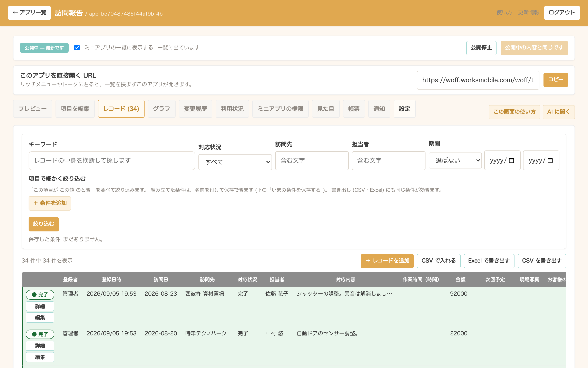
Task: Click + 条件を追加 button
Action: [x=50, y=203]
